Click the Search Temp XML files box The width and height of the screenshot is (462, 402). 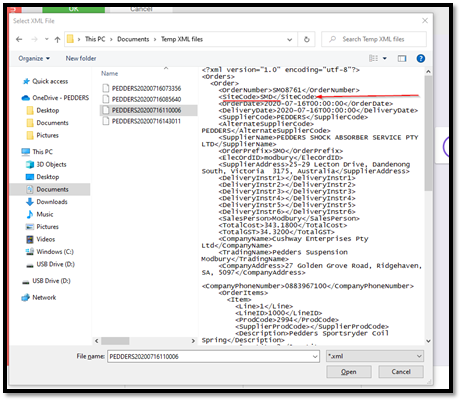pyautogui.click(x=374, y=39)
